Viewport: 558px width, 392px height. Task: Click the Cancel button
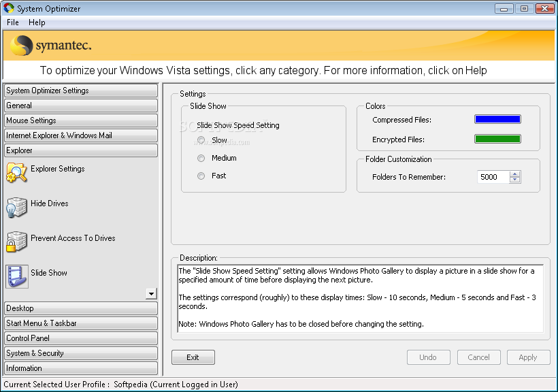pyautogui.click(x=478, y=357)
